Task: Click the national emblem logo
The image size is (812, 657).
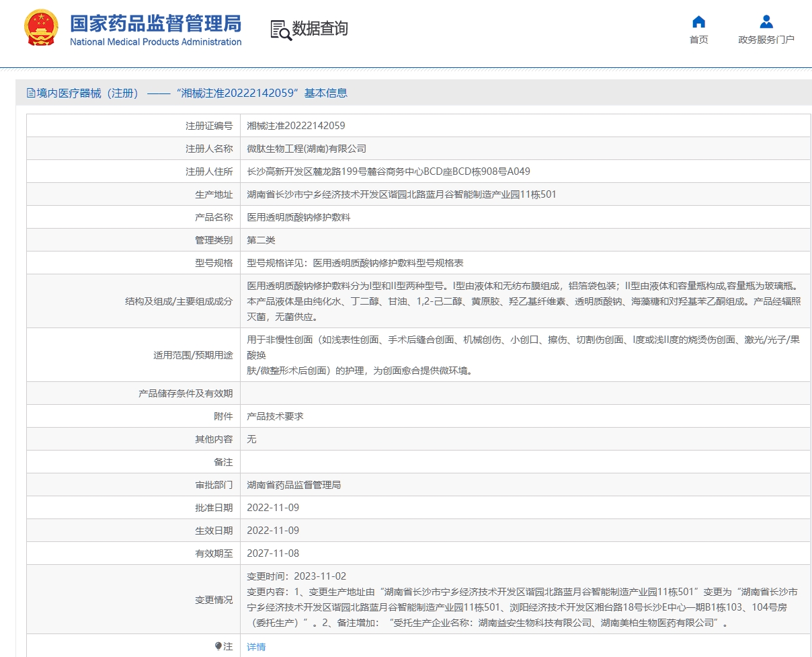Action: (x=41, y=28)
